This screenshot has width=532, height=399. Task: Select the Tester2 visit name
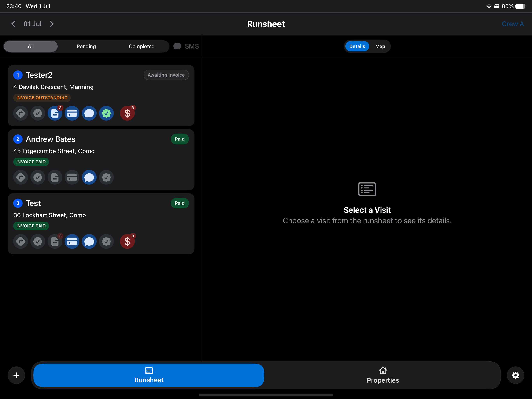[x=39, y=75]
